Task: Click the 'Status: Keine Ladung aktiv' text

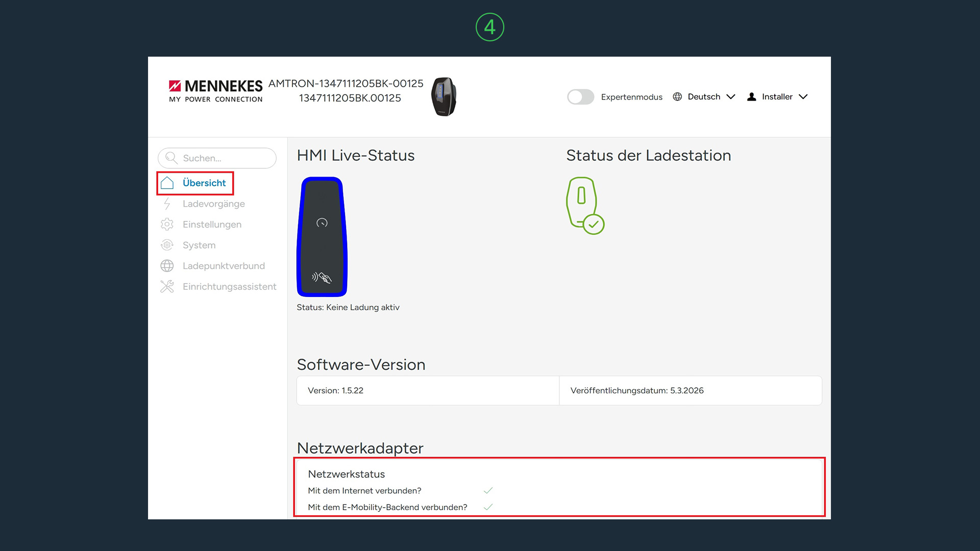Action: 348,307
